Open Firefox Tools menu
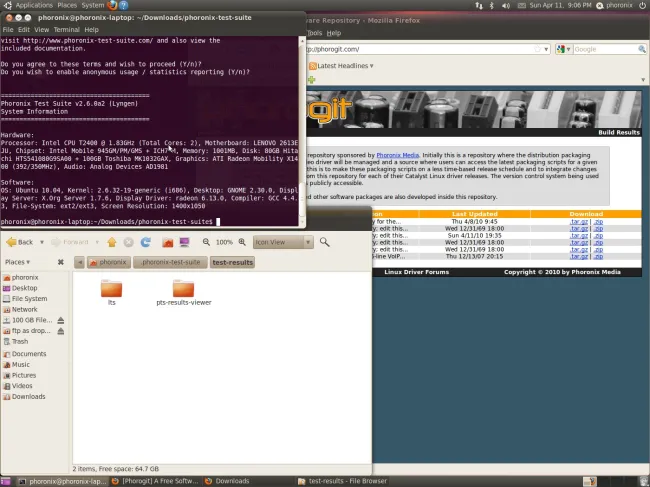The image size is (650, 487). point(315,33)
